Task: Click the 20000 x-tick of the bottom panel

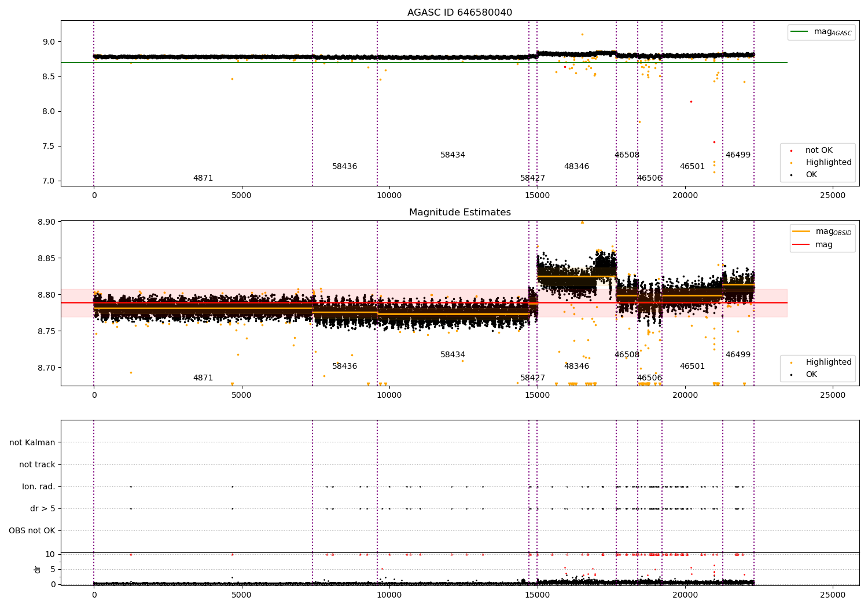Action: click(685, 595)
